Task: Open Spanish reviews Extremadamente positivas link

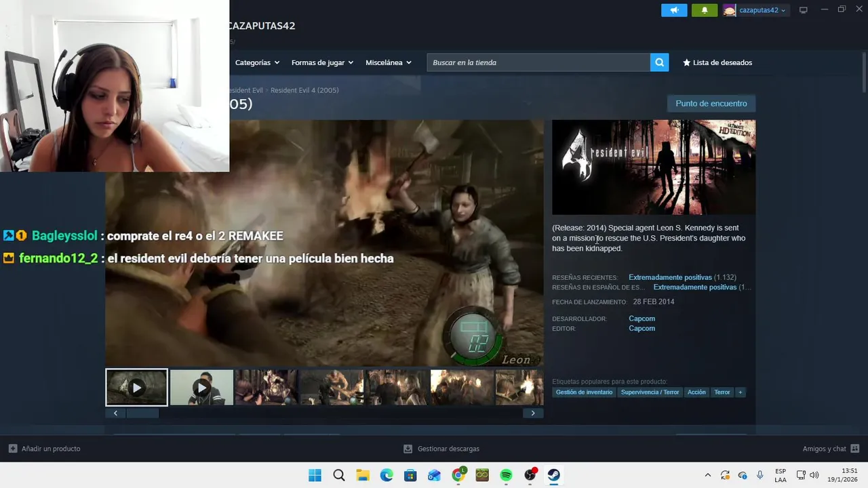Action: click(x=694, y=287)
